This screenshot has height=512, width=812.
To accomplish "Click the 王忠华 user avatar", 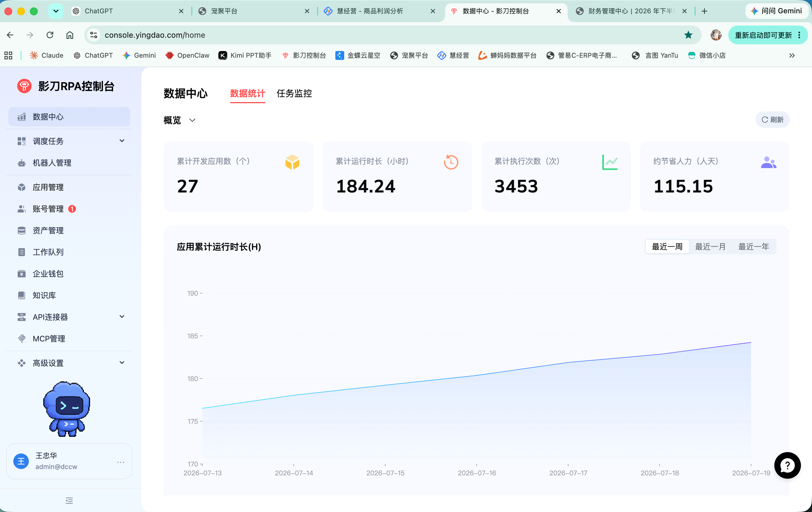I will coord(21,461).
